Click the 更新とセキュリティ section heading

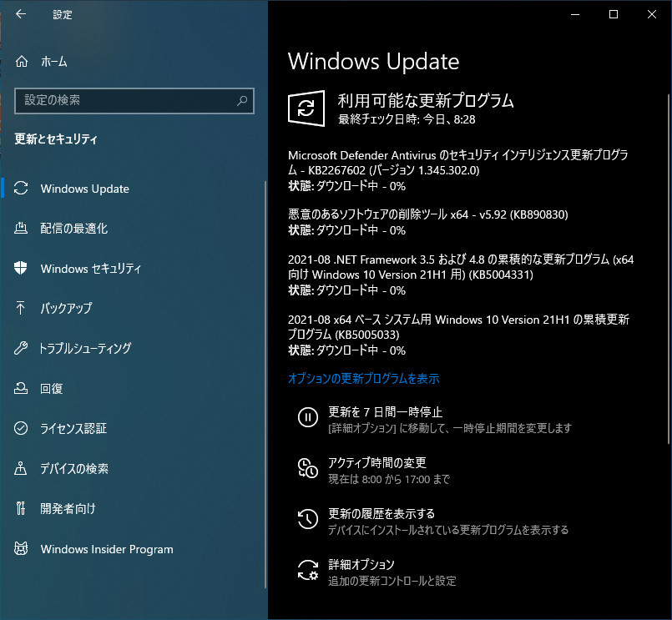(56, 139)
